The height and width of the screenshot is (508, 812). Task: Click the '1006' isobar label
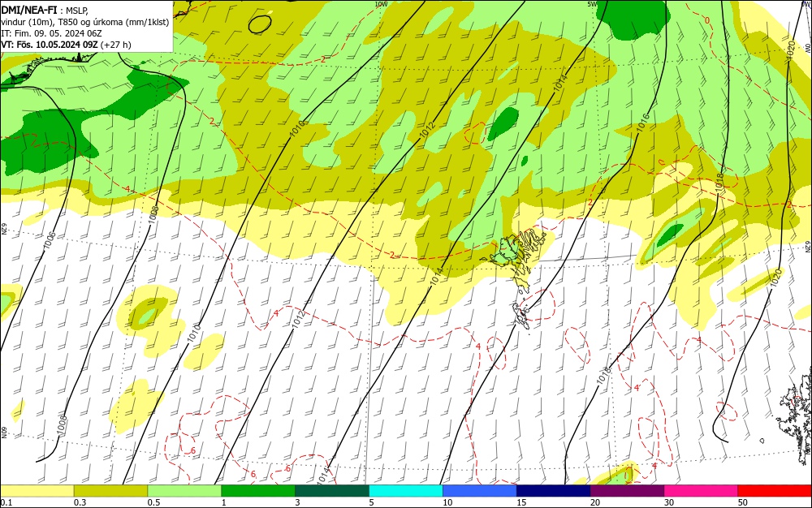(x=50, y=240)
